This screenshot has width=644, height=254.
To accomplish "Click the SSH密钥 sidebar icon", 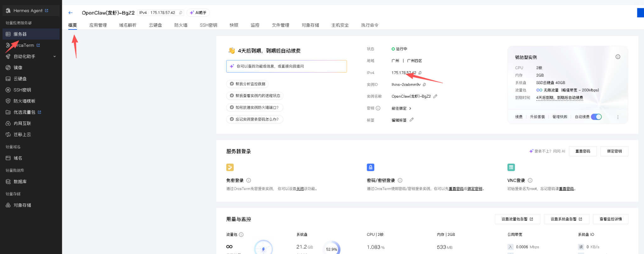I will pos(8,90).
